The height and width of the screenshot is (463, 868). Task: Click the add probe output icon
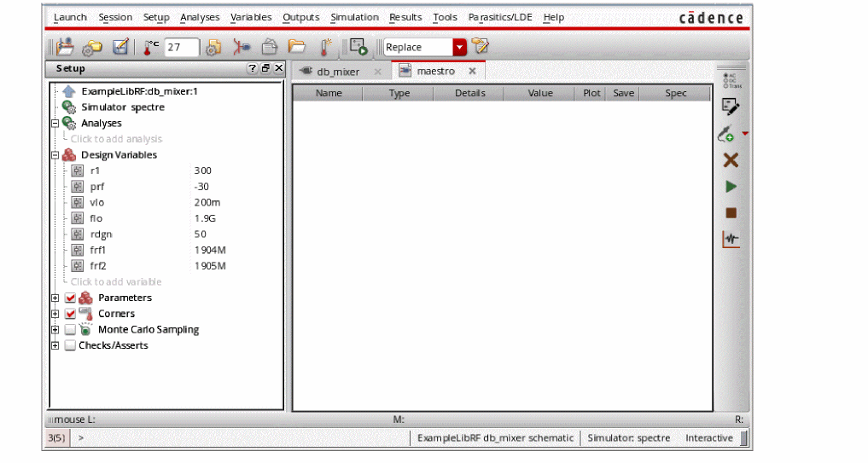(x=726, y=134)
